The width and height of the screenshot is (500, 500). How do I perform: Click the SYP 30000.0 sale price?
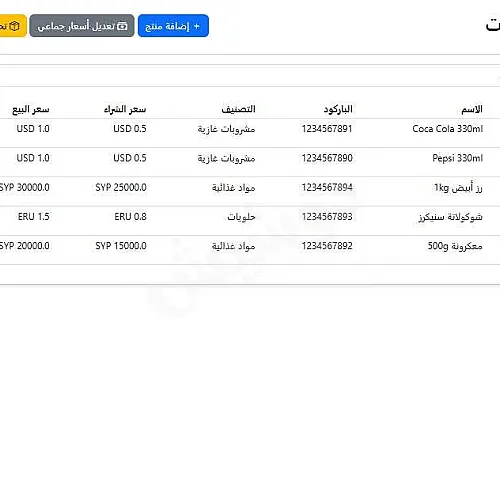click(25, 187)
